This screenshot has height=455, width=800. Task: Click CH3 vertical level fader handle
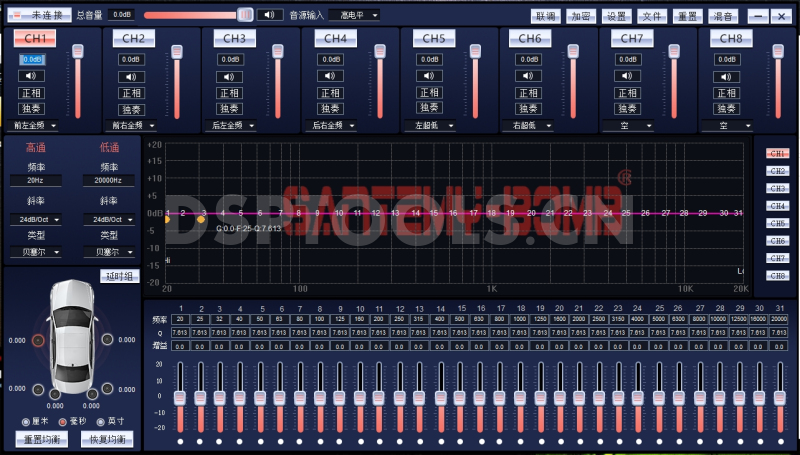pyautogui.click(x=278, y=51)
